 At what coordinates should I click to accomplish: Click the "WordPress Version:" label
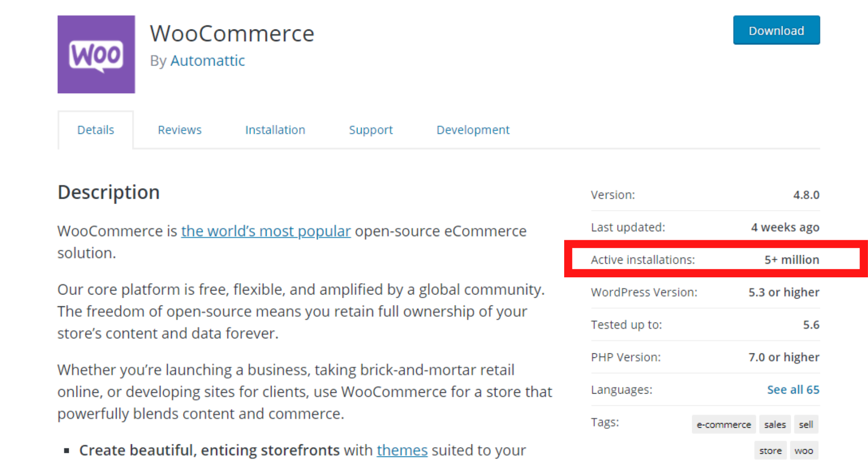pos(644,292)
